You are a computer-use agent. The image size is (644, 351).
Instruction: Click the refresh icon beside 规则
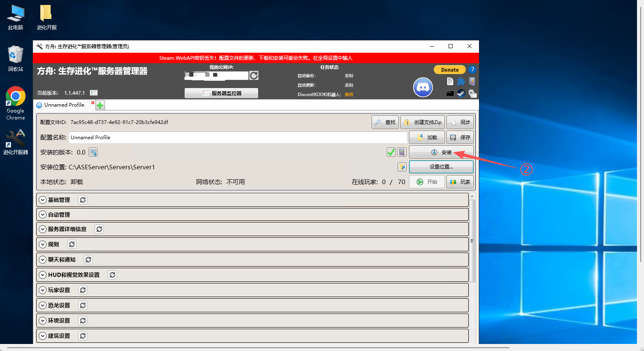coord(72,244)
